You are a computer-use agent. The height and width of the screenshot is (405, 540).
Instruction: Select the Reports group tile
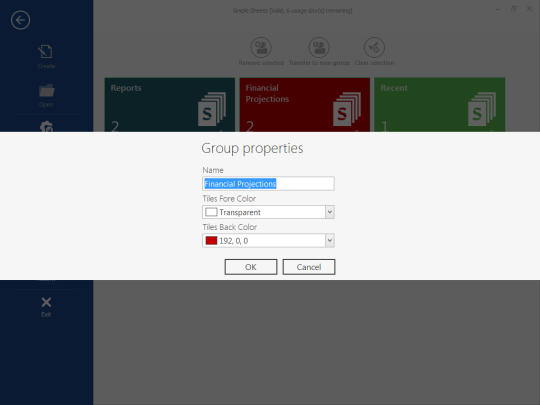[170, 105]
